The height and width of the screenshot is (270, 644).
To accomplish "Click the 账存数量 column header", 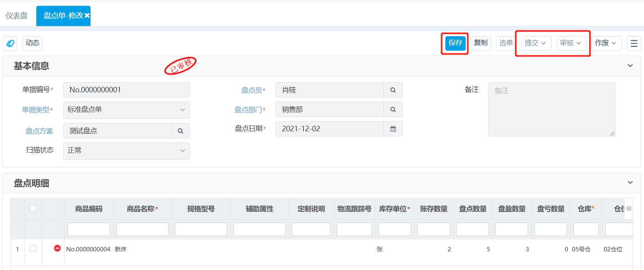I will (434, 209).
